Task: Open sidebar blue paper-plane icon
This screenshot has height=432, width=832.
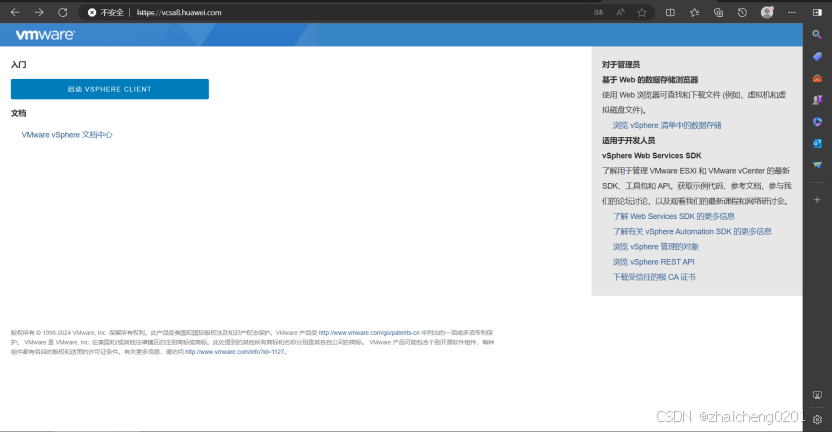Action: (x=817, y=165)
